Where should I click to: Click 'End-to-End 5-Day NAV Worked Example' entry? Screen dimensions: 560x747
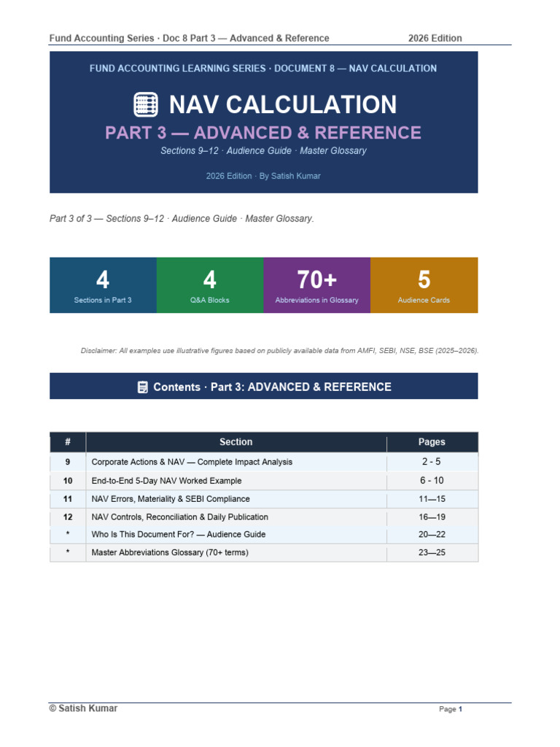(x=167, y=481)
